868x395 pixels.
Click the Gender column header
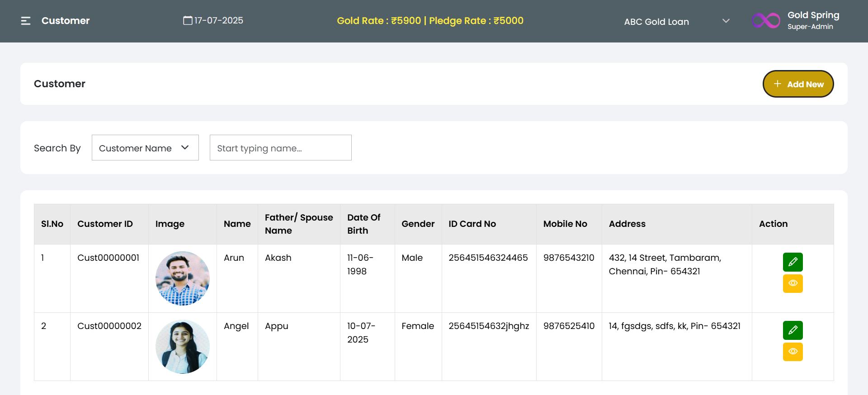tap(418, 224)
